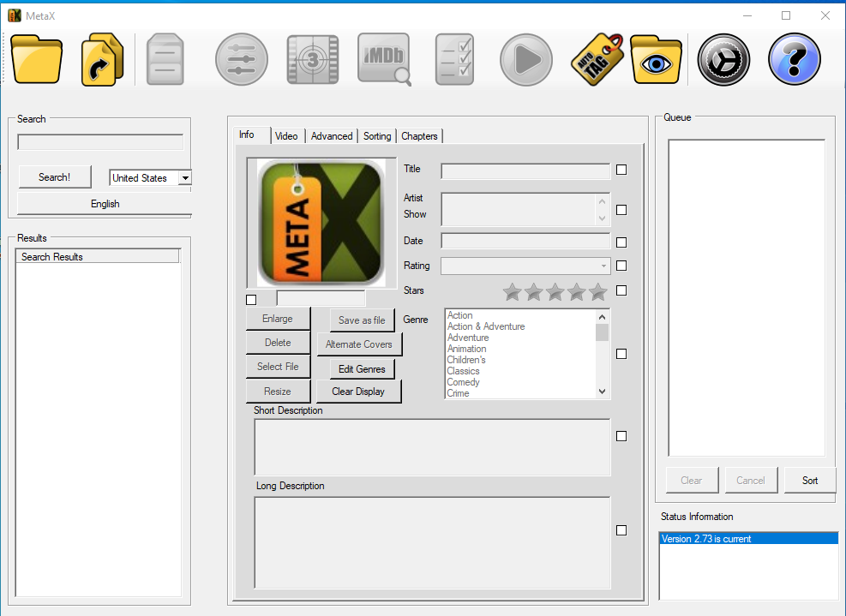Click the Artist field down arrow

tap(602, 218)
